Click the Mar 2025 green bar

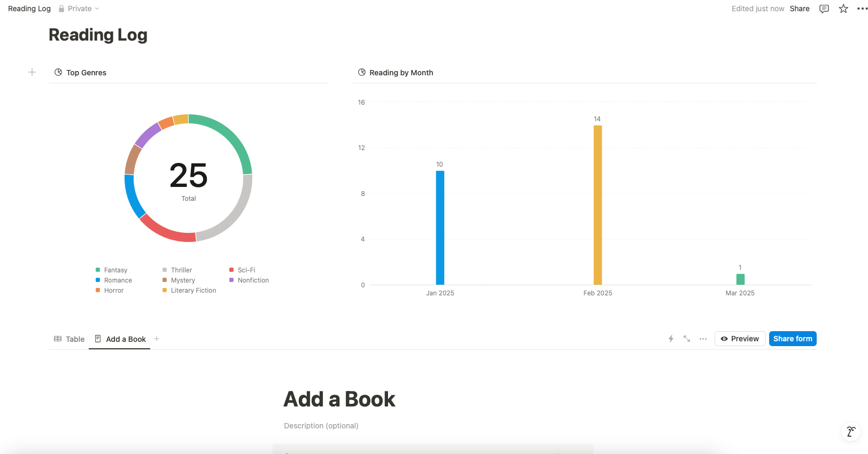point(740,279)
